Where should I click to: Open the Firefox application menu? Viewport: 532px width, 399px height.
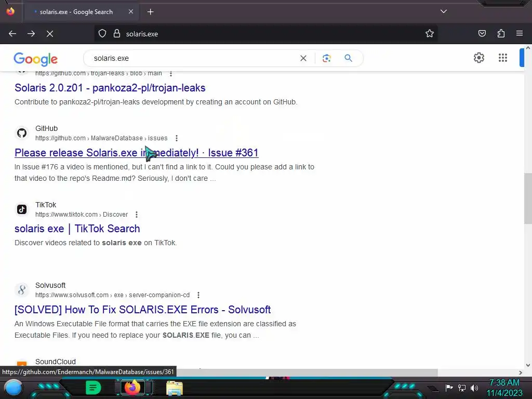click(x=520, y=33)
